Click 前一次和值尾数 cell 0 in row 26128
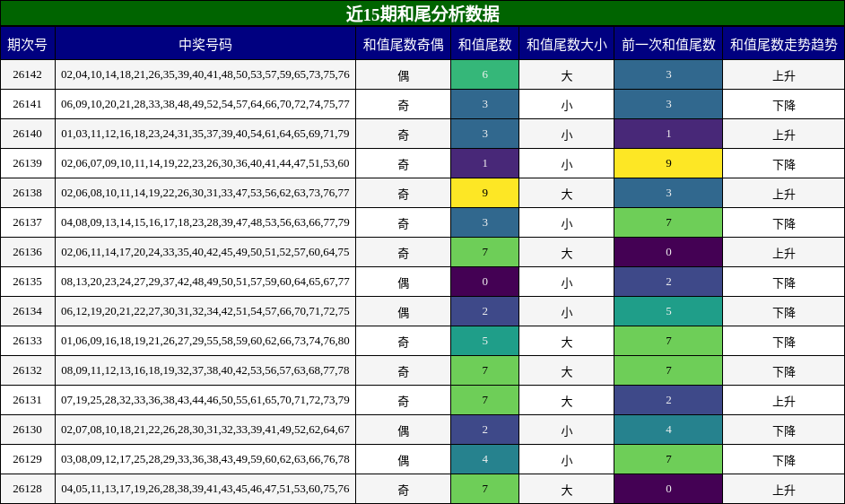The image size is (845, 504). point(668,490)
